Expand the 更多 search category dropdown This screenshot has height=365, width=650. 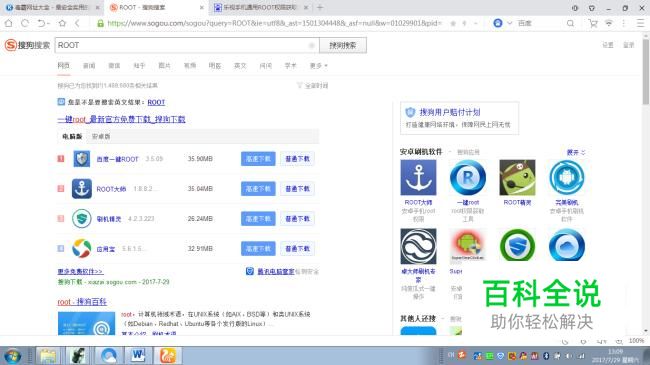tap(318, 66)
